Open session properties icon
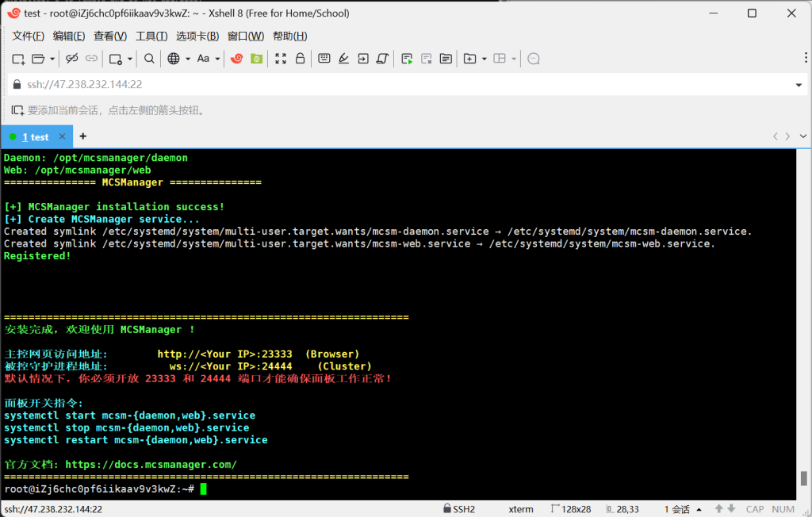The height and width of the screenshot is (517, 812). pos(116,59)
